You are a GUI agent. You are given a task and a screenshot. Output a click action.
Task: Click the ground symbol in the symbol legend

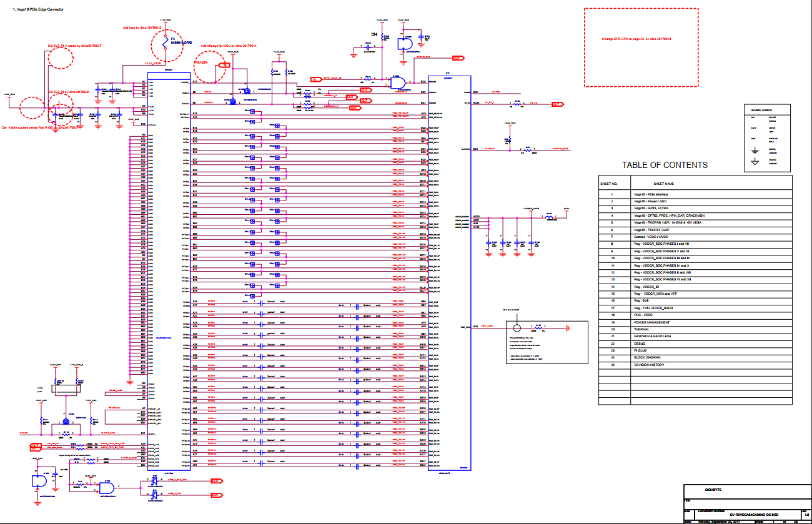pyautogui.click(x=755, y=150)
